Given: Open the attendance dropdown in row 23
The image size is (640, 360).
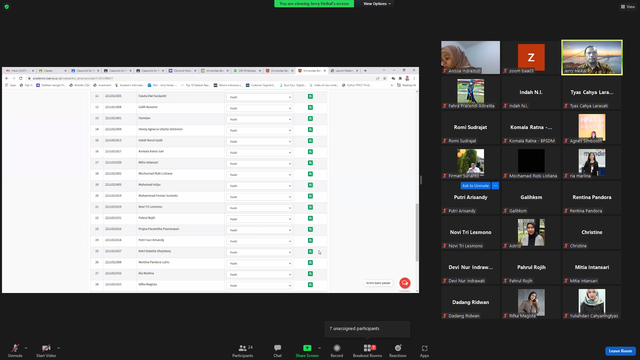Looking at the screenshot, I should pos(260,230).
